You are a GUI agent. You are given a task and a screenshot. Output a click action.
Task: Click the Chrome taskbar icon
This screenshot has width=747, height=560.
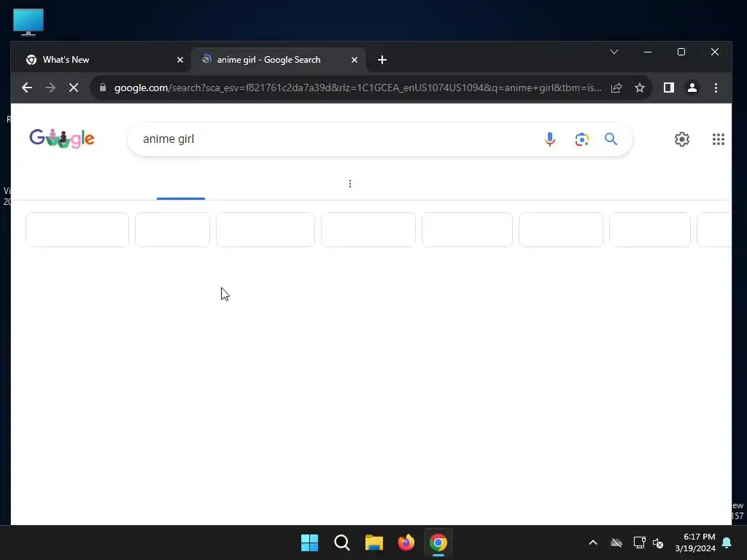point(438,542)
